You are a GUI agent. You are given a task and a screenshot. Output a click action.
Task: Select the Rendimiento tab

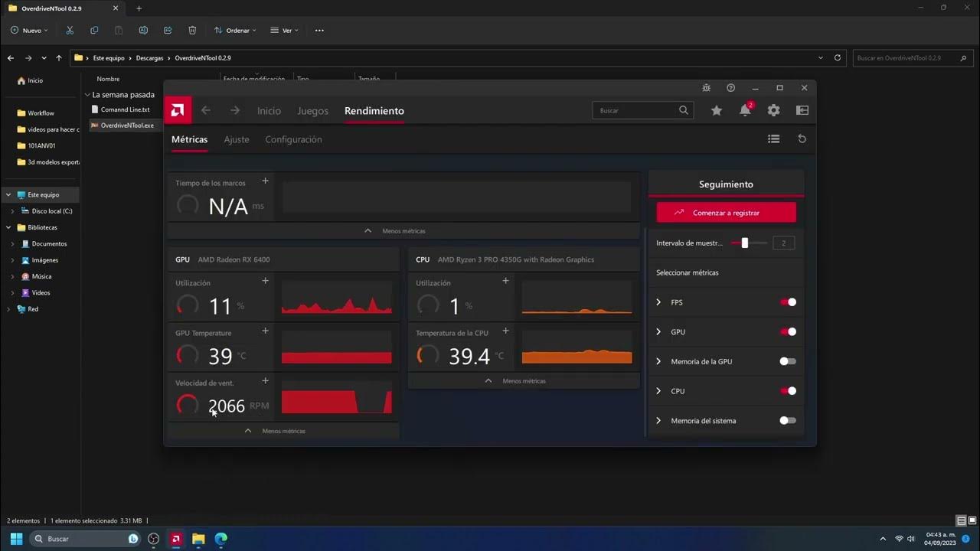(x=374, y=111)
